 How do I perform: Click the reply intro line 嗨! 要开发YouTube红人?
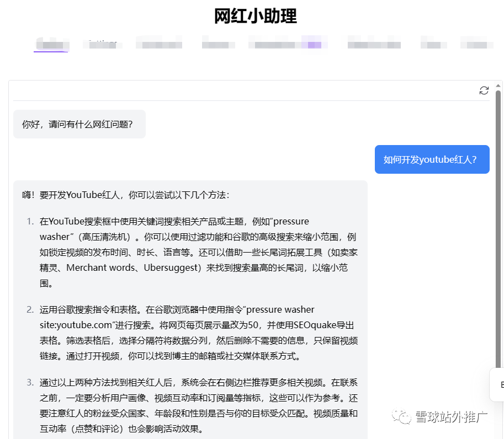[126, 195]
